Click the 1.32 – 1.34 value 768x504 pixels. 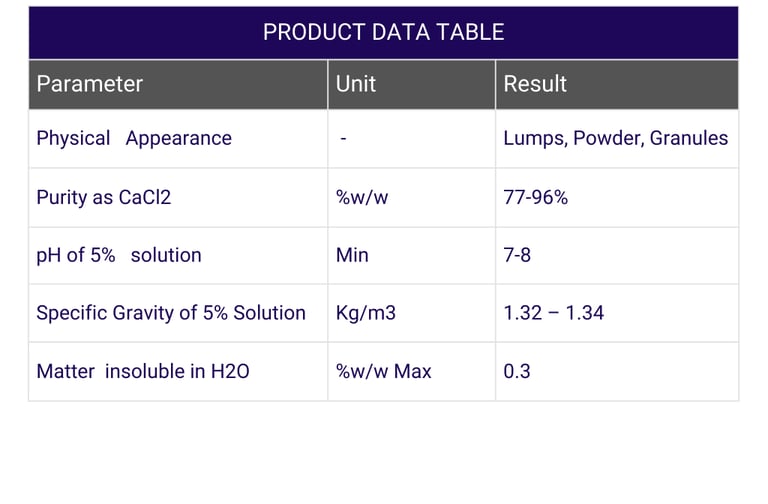point(553,313)
